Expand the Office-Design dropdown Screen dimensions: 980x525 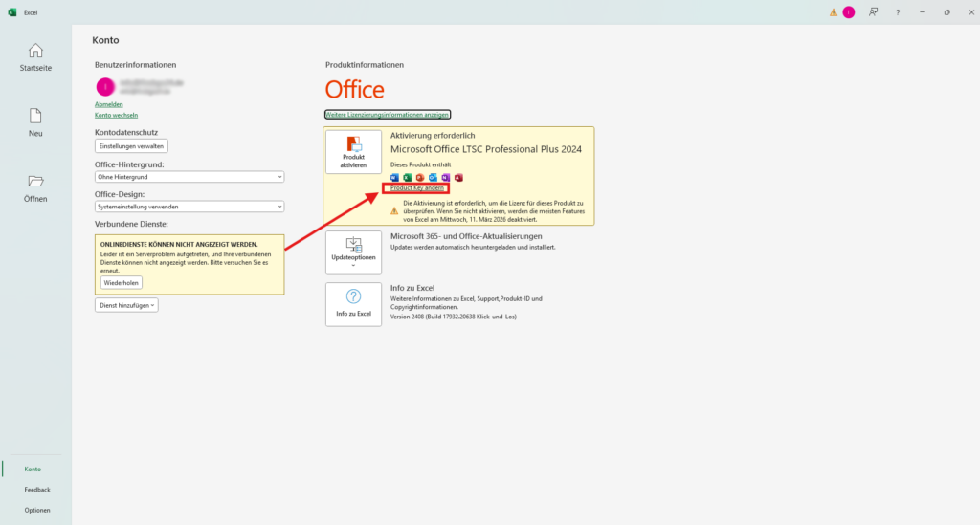pyautogui.click(x=189, y=206)
